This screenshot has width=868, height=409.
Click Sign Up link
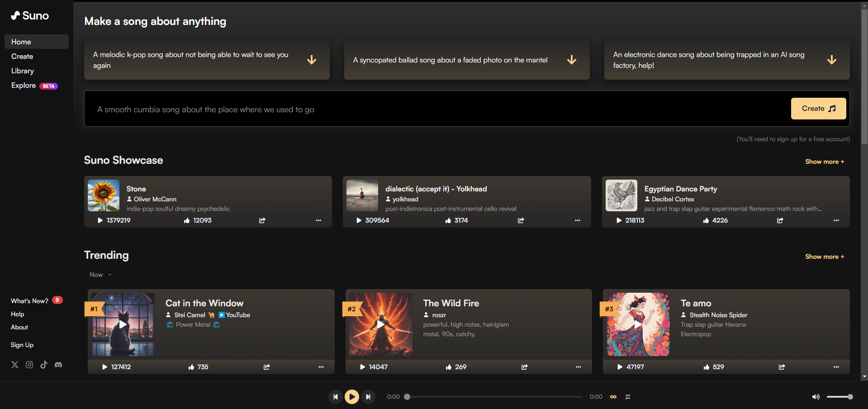(22, 345)
